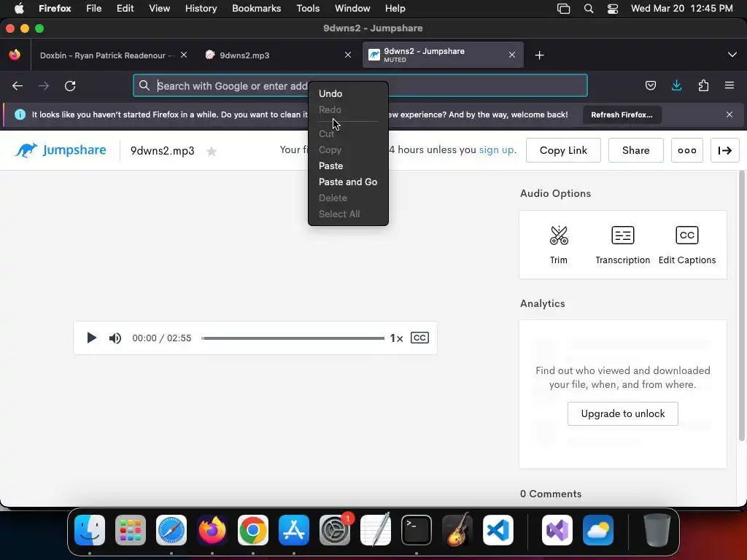
Task: Open System Settings from the dock
Action: click(x=335, y=530)
